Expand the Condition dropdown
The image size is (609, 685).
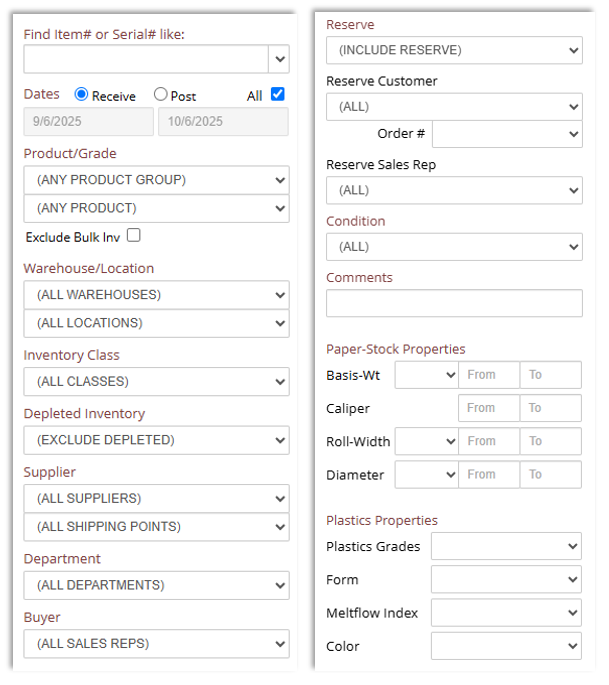454,246
